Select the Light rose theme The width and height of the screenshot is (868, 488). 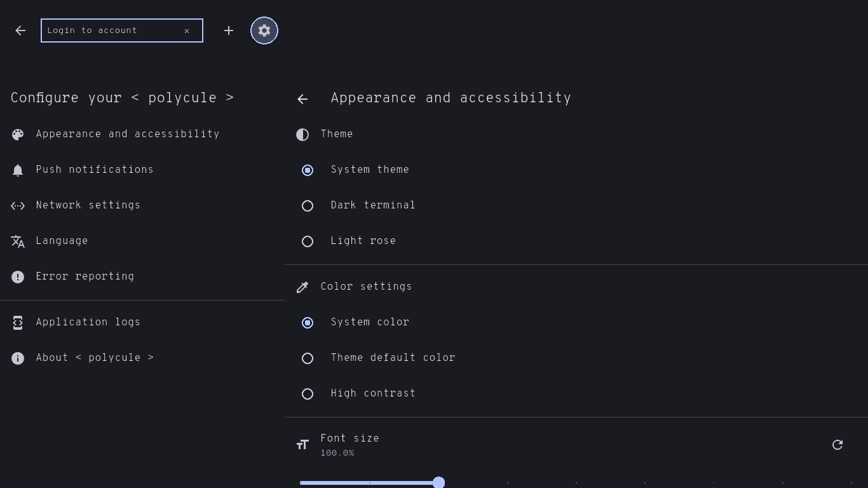click(x=308, y=241)
